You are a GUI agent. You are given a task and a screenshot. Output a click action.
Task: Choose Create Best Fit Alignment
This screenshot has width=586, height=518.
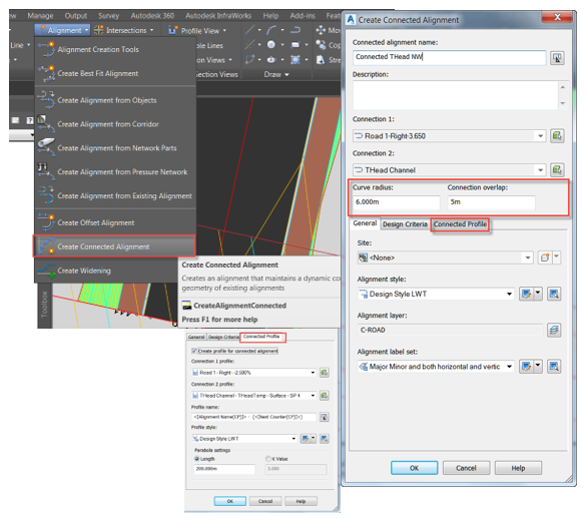tap(114, 73)
